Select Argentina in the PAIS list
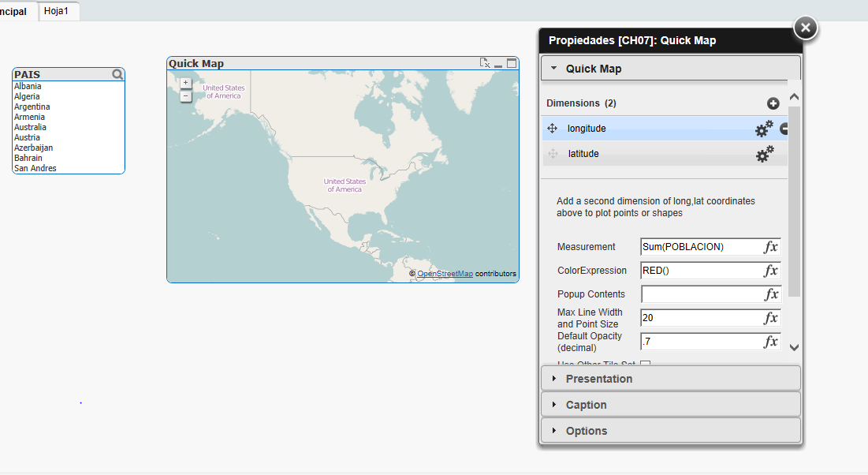 click(x=32, y=107)
